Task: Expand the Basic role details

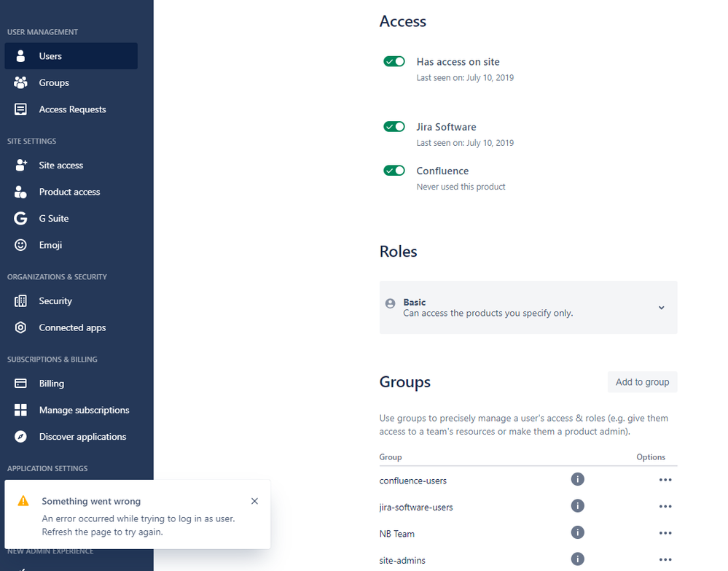Action: 661,308
